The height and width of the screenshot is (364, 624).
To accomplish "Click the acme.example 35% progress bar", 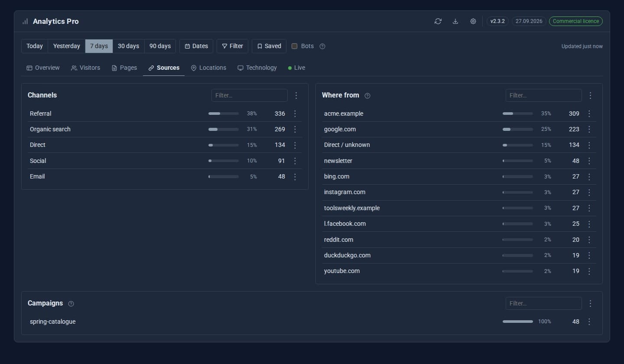I will pyautogui.click(x=518, y=114).
